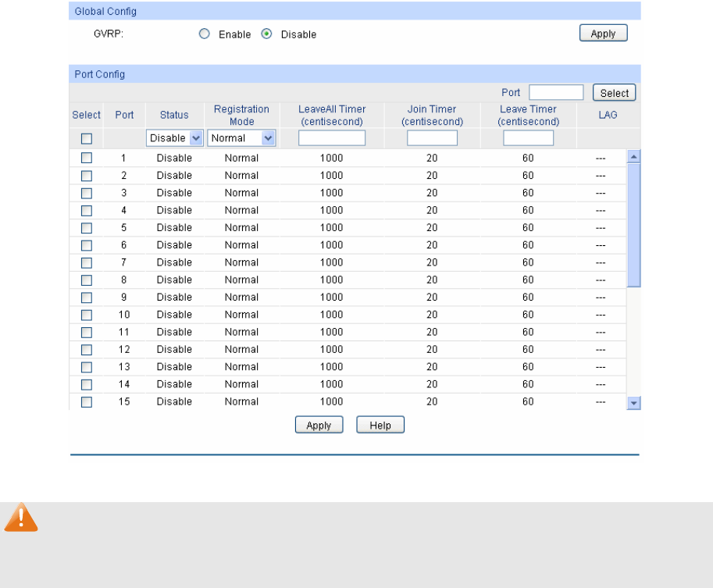Image resolution: width=713 pixels, height=588 pixels.
Task: Click the Global Config section header
Action: [355, 11]
